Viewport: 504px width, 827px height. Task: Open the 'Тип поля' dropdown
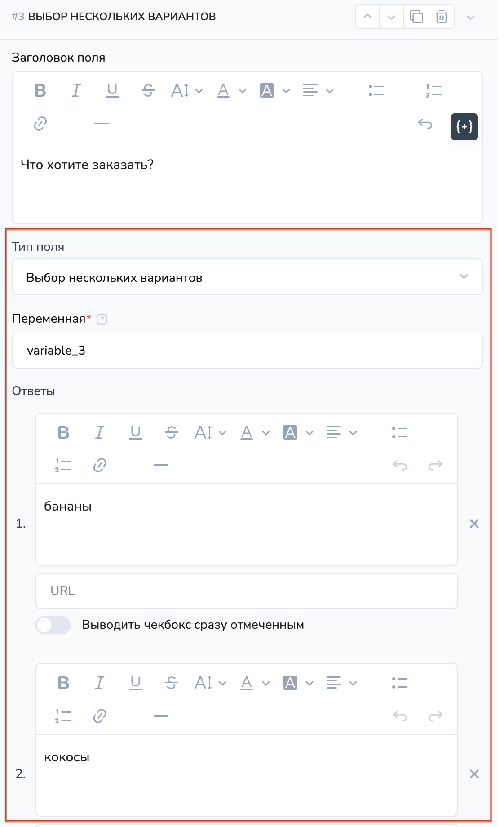pos(247,277)
